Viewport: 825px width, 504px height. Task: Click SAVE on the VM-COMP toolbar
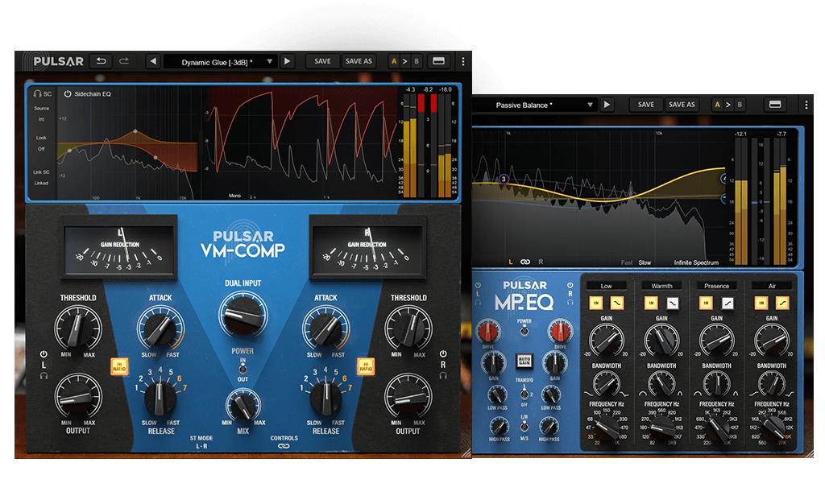pyautogui.click(x=321, y=61)
